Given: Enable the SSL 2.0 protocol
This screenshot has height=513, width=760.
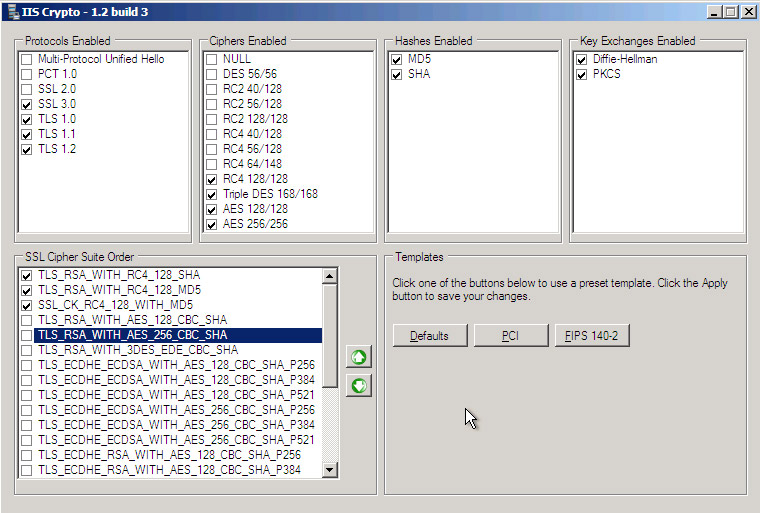Looking at the screenshot, I should pos(27,89).
